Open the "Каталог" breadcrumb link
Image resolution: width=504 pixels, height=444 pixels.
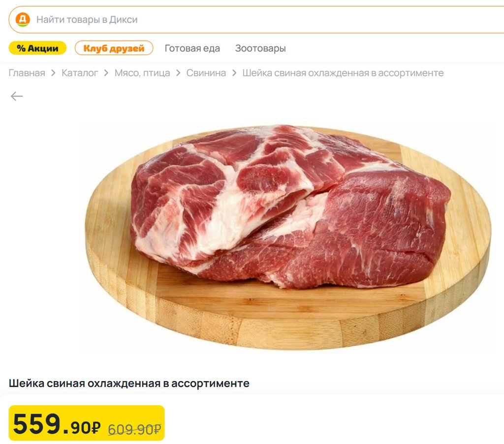[x=80, y=73]
